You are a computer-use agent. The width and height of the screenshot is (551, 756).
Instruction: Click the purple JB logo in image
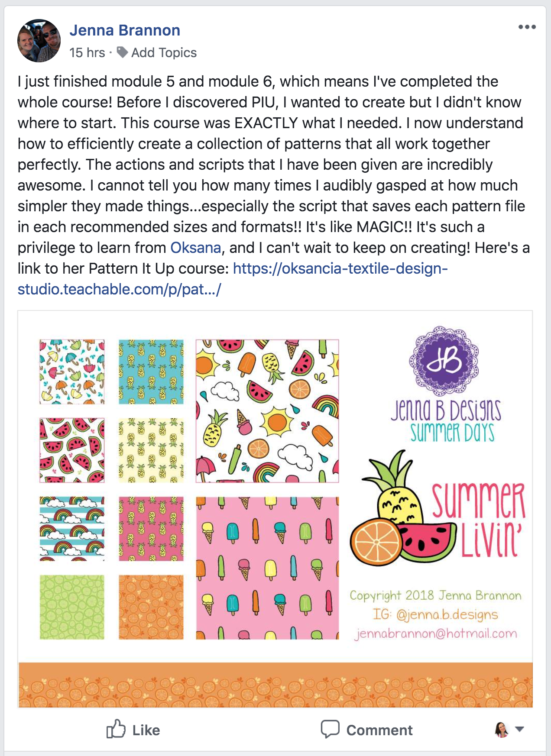tap(444, 360)
